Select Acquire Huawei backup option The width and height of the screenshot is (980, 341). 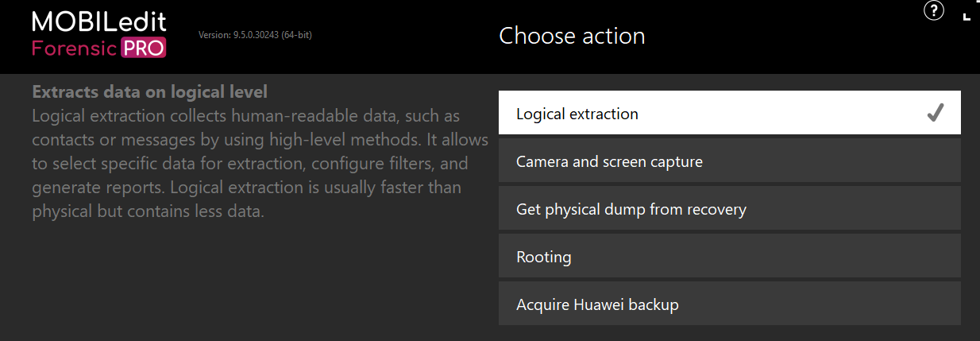[729, 304]
